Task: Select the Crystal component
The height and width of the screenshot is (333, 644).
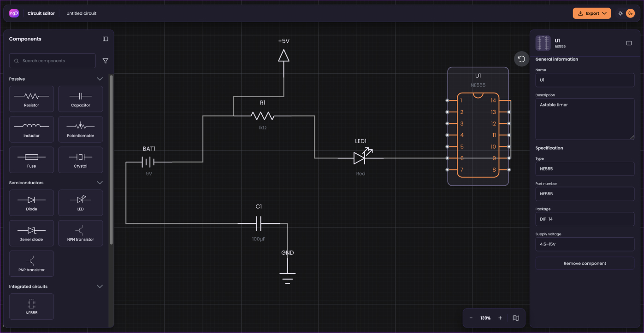Action: 81,160
